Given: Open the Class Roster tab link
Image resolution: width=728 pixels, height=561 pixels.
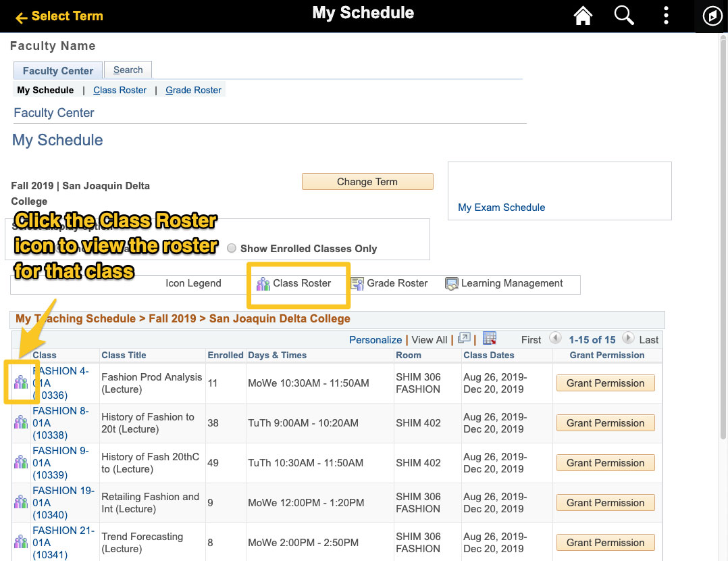Looking at the screenshot, I should [120, 89].
